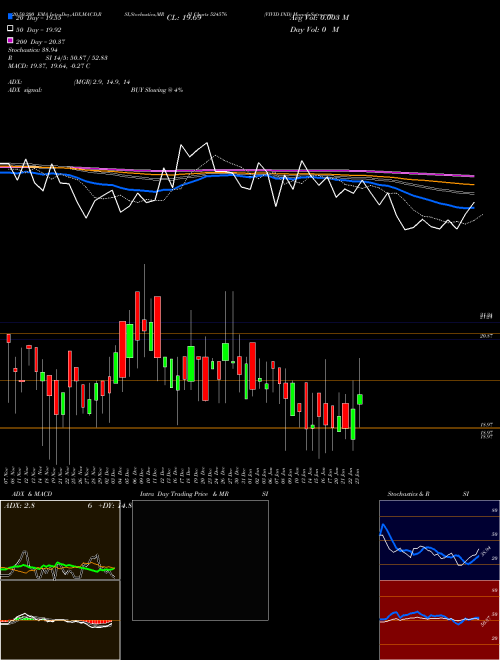Click the magenta 200 Day legend swatch
The width and height of the screenshot is (500, 660).
point(10,40)
